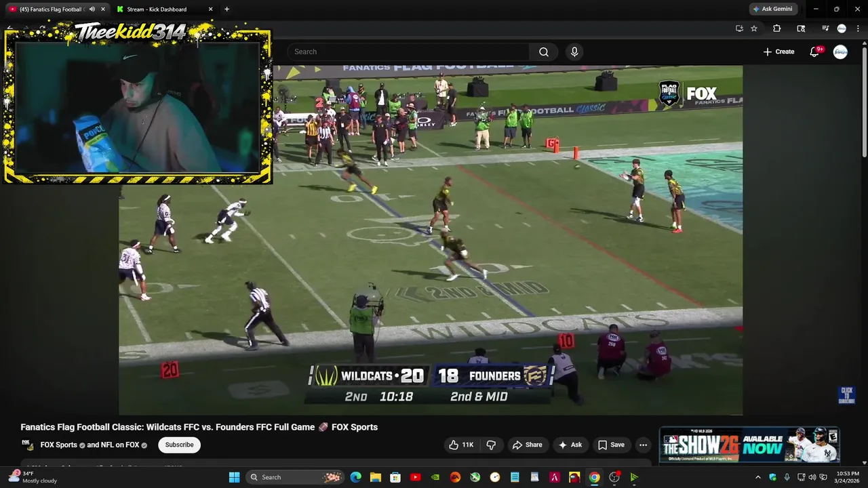This screenshot has width=868, height=488.
Task: Open YouTube notifications bell
Action: point(815,52)
